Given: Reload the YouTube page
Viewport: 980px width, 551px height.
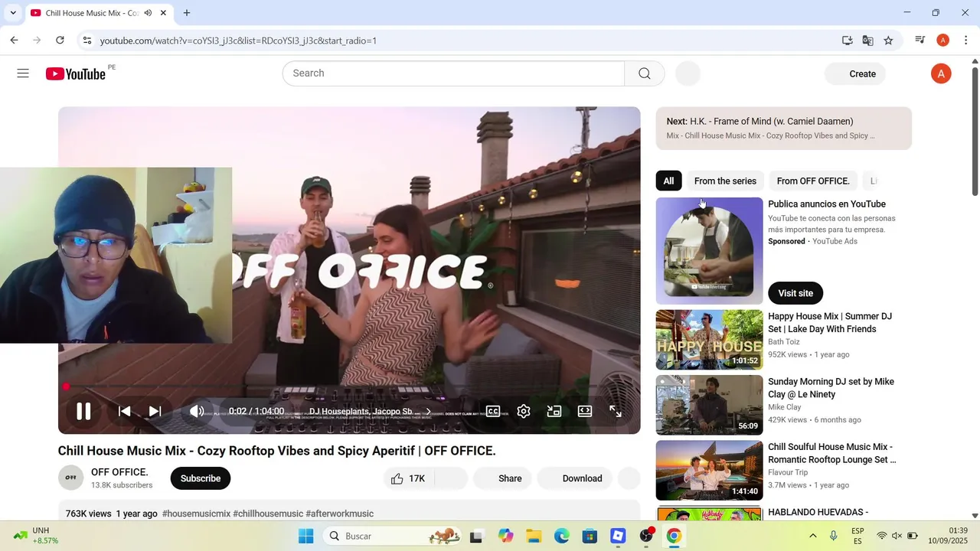Looking at the screenshot, I should 60,41.
